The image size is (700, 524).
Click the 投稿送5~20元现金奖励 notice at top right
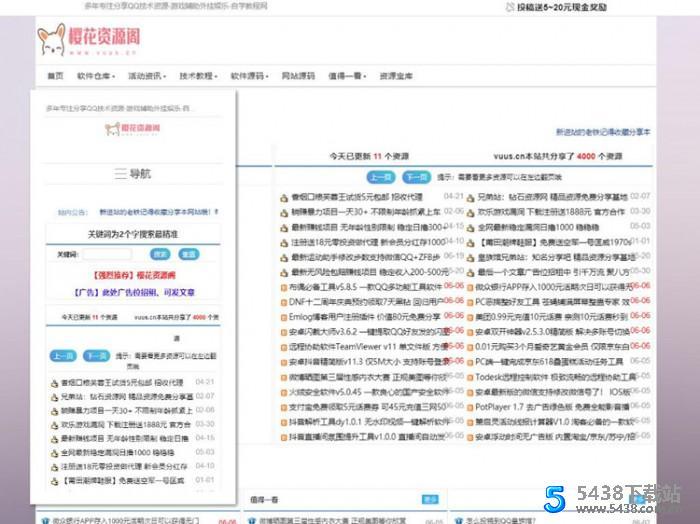coord(562,7)
